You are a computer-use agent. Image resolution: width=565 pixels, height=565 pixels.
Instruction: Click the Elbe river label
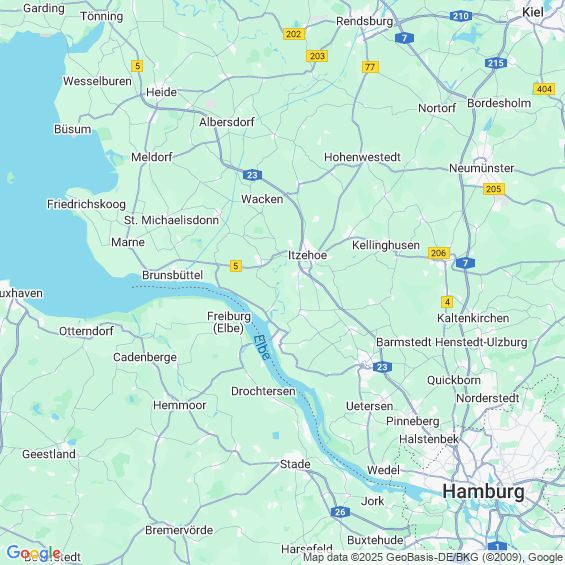coord(262,347)
